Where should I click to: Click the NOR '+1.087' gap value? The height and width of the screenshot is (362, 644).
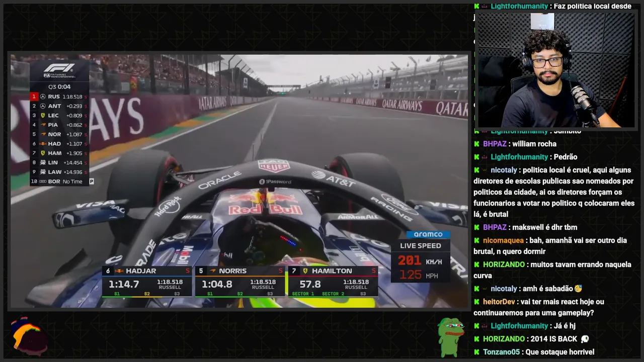click(74, 134)
